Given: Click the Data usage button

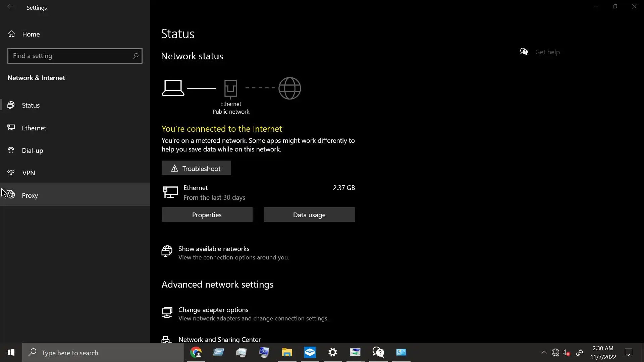Looking at the screenshot, I should coord(309,215).
